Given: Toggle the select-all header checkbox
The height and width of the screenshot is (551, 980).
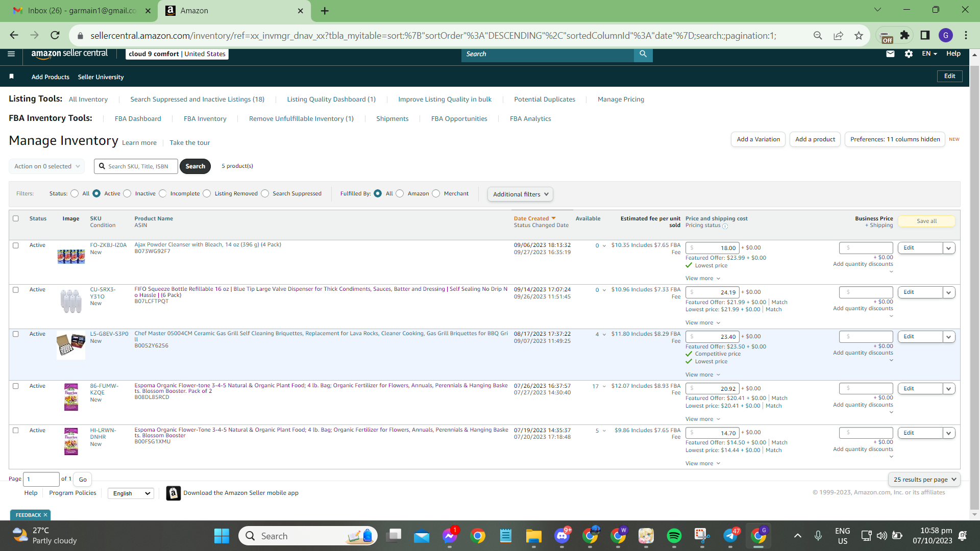Looking at the screenshot, I should point(16,218).
